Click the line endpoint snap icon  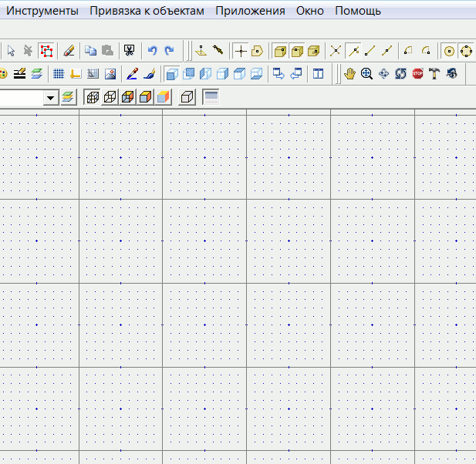click(370, 51)
